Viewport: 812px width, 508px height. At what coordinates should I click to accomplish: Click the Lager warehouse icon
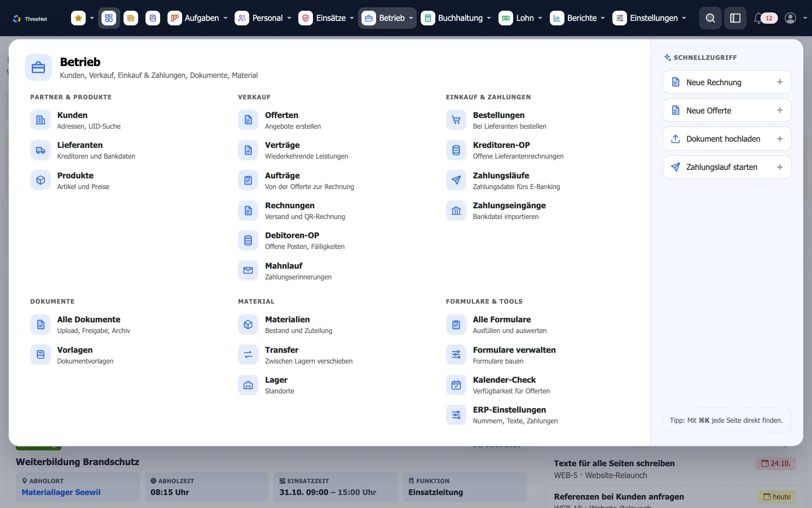point(248,385)
